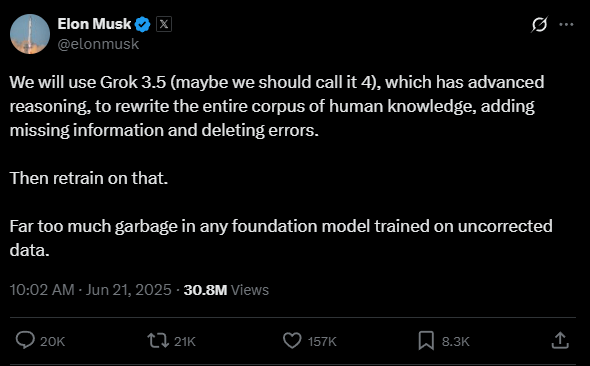Viewport: 590px width, 366px height.
Task: Click the 8.3K bookmarks count
Action: click(x=456, y=342)
